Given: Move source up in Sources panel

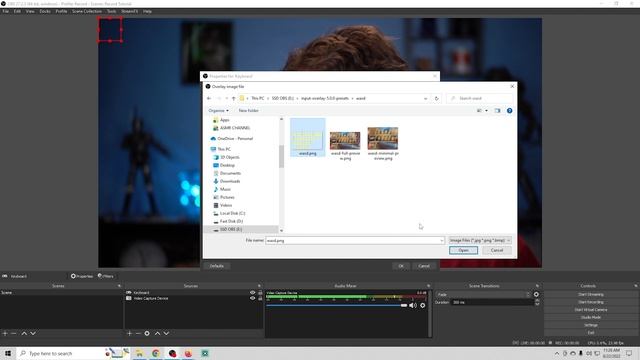Looking at the screenshot, I should point(158,333).
